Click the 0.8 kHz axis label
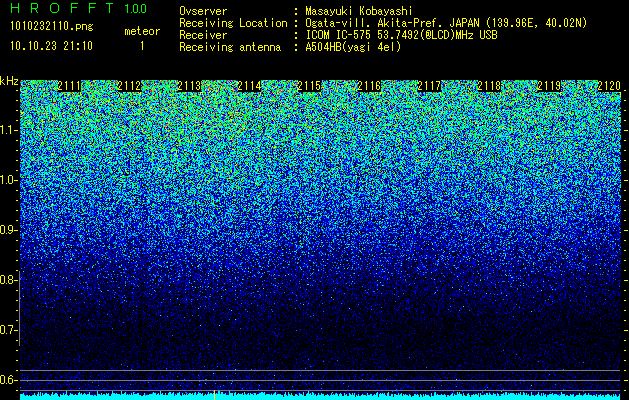The width and height of the screenshot is (629, 400). (8, 280)
